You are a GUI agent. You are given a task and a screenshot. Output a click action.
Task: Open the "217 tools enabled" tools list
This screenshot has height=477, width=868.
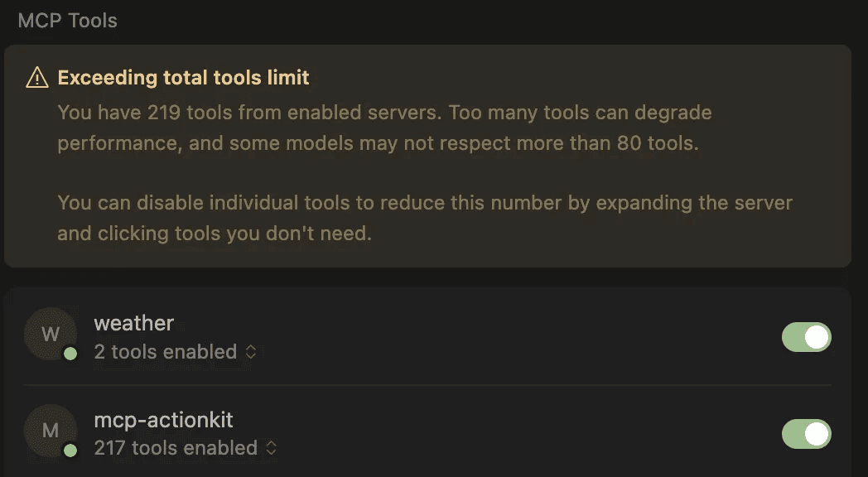tap(176, 448)
